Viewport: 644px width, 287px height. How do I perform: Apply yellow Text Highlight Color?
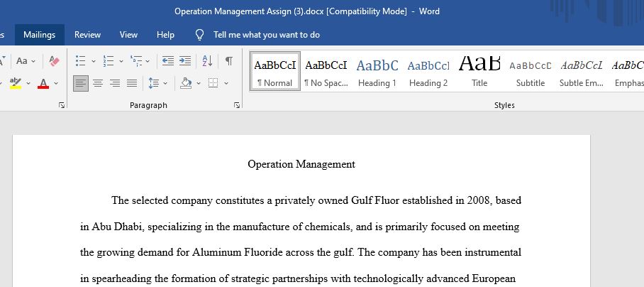(x=15, y=83)
